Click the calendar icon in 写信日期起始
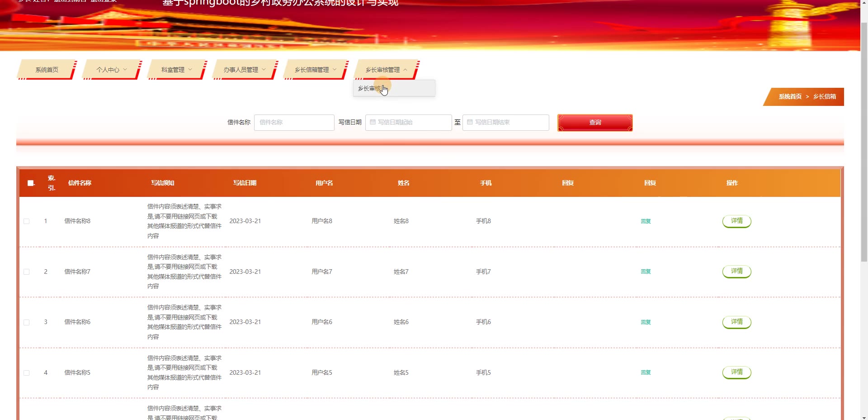The width and height of the screenshot is (868, 420). [373, 122]
